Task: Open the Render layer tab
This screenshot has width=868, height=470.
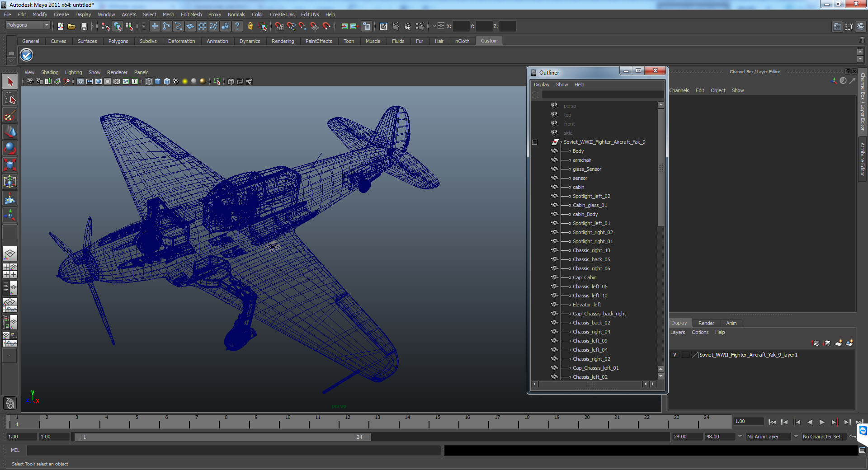Action: pos(706,323)
